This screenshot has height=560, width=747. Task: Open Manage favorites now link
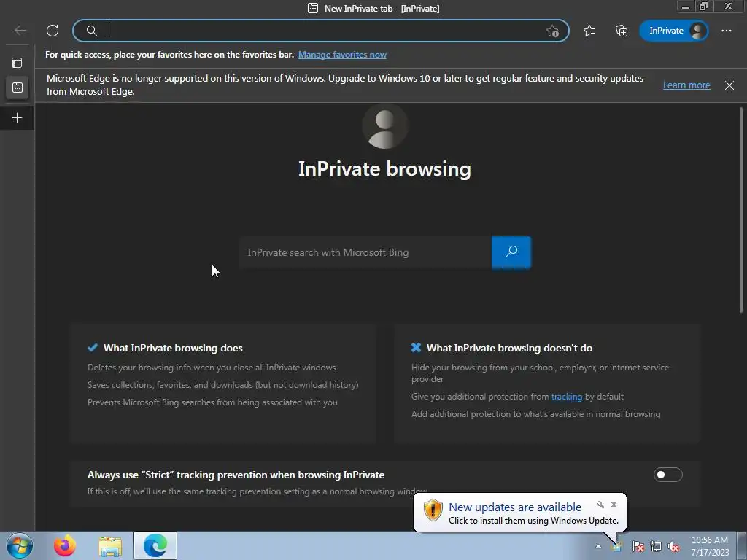pos(342,55)
